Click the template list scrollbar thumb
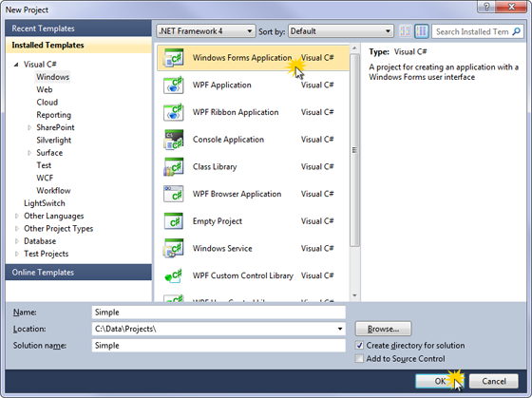Image resolution: width=532 pixels, height=398 pixels. tap(354, 150)
